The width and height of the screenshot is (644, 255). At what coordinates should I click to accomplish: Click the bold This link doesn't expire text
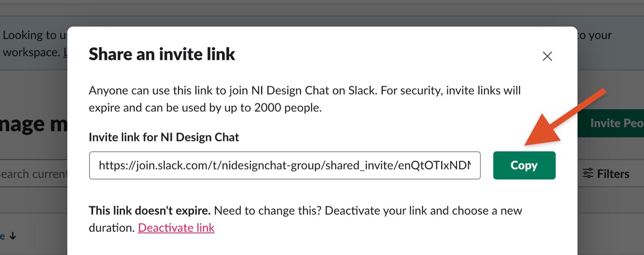[150, 211]
